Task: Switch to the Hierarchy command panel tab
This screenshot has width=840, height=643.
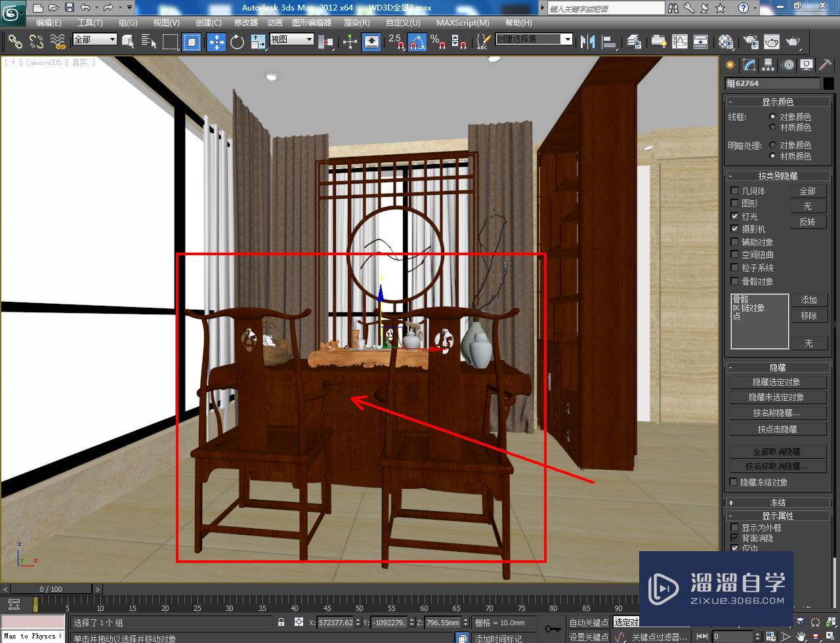Action: pos(768,65)
